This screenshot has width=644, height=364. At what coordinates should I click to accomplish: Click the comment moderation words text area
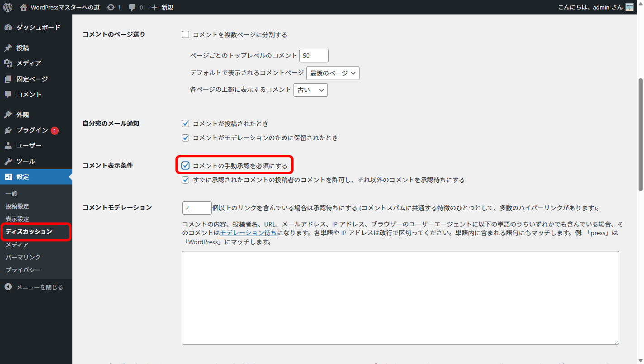click(x=400, y=298)
